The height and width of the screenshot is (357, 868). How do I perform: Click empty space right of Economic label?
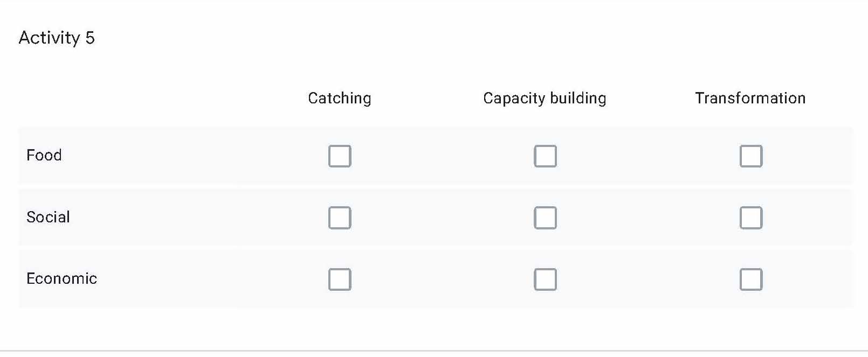pyautogui.click(x=205, y=279)
